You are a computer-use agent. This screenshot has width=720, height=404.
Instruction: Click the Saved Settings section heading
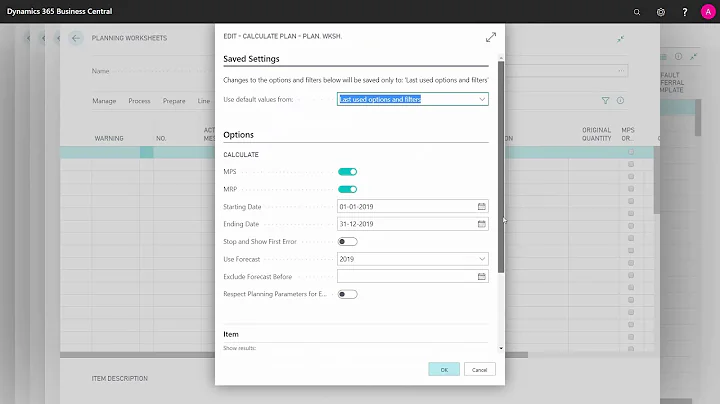(251, 59)
